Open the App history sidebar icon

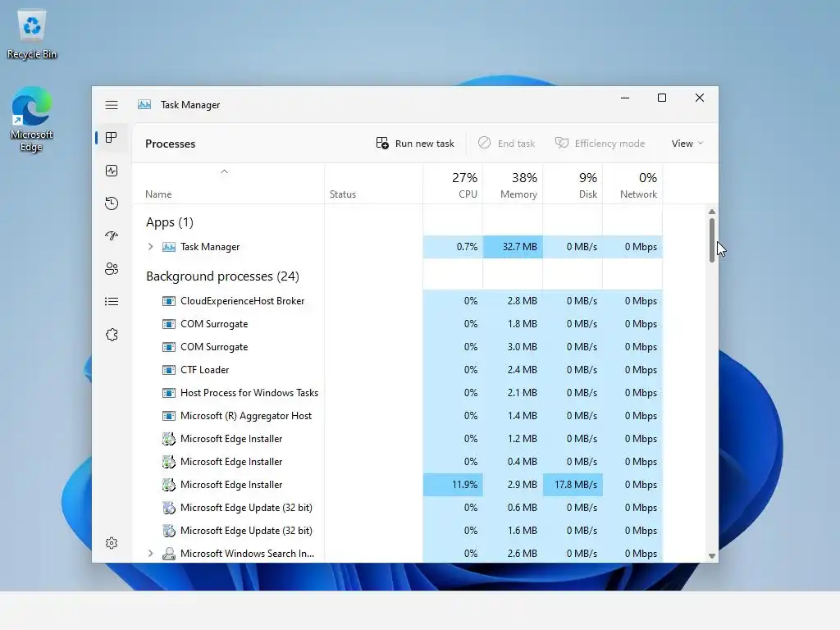112,203
